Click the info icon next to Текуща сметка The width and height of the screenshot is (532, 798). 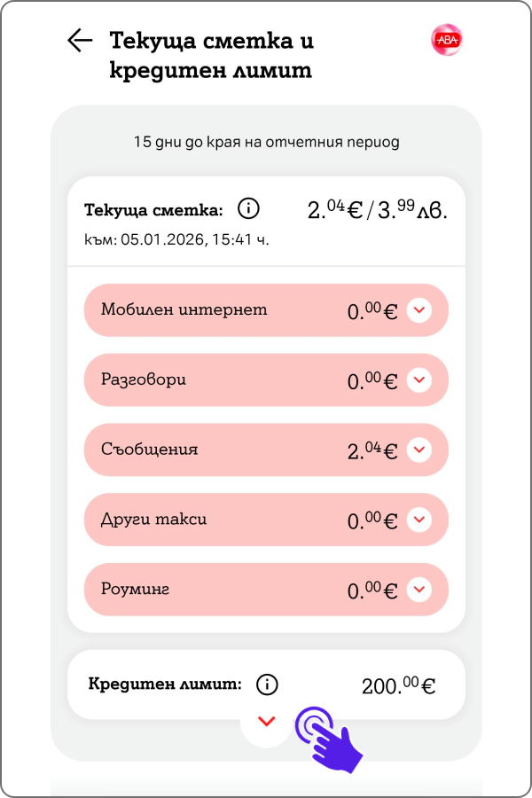(x=248, y=208)
